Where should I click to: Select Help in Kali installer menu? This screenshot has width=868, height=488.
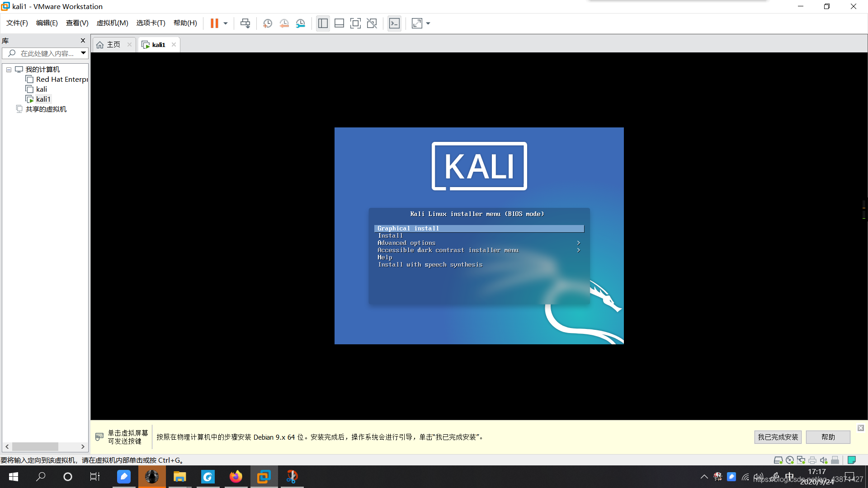(x=479, y=258)
